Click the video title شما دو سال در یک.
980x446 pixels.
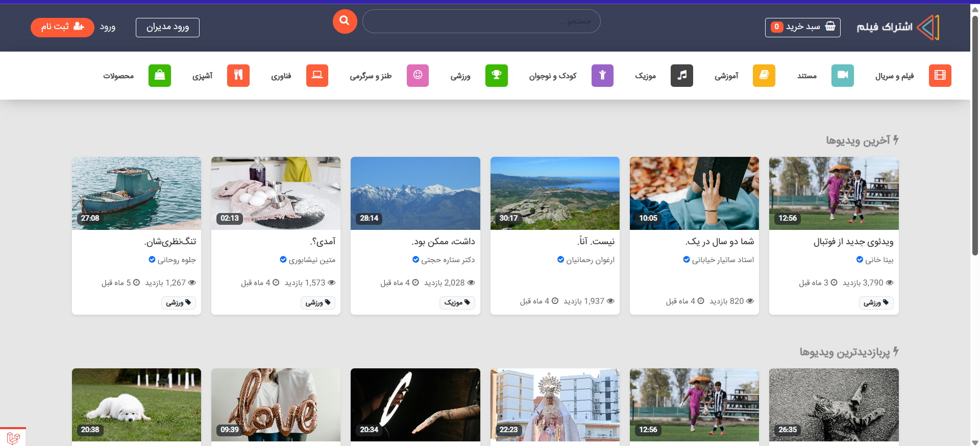click(x=720, y=242)
